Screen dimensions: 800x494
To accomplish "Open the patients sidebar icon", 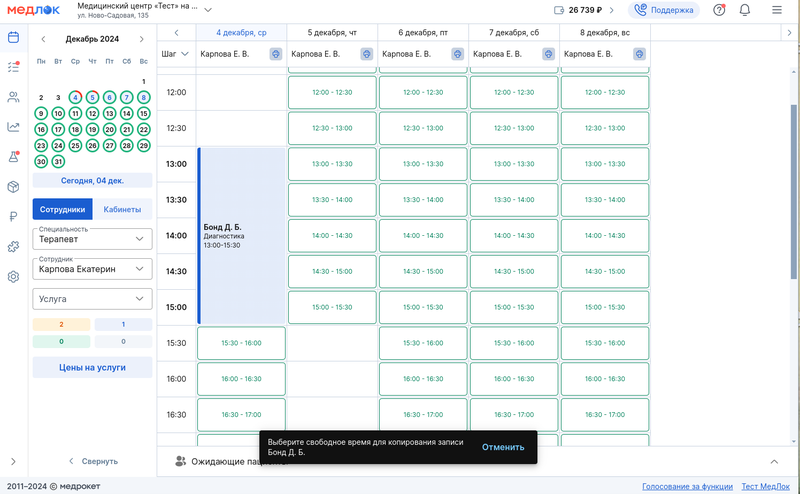I will 13,97.
